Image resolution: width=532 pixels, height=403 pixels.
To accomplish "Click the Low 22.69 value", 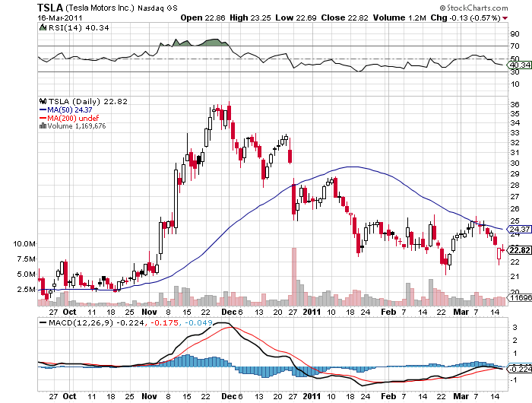I will click(296, 17).
